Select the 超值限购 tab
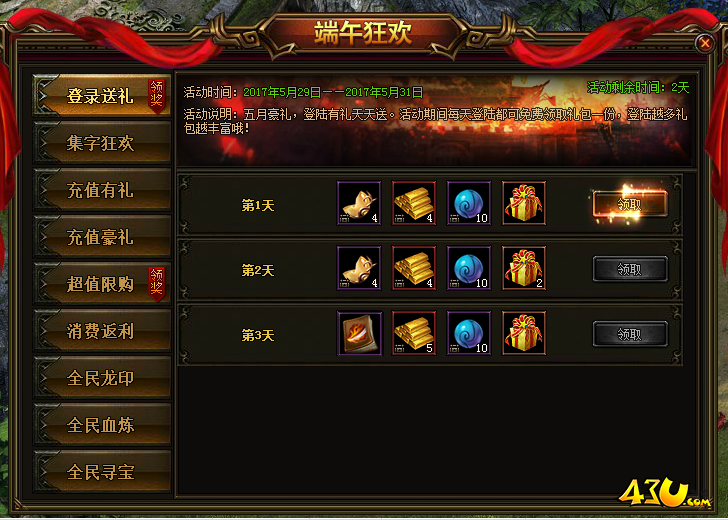This screenshot has height=520, width=728. pyautogui.click(x=102, y=284)
